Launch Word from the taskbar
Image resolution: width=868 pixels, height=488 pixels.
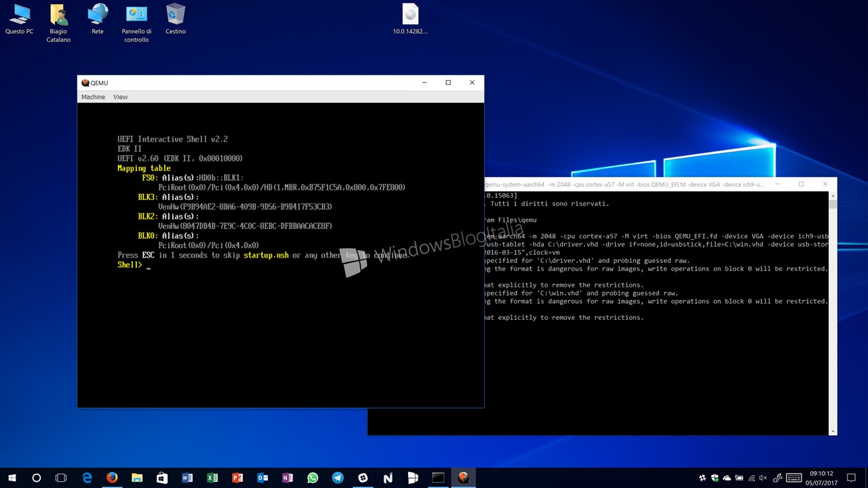187,478
